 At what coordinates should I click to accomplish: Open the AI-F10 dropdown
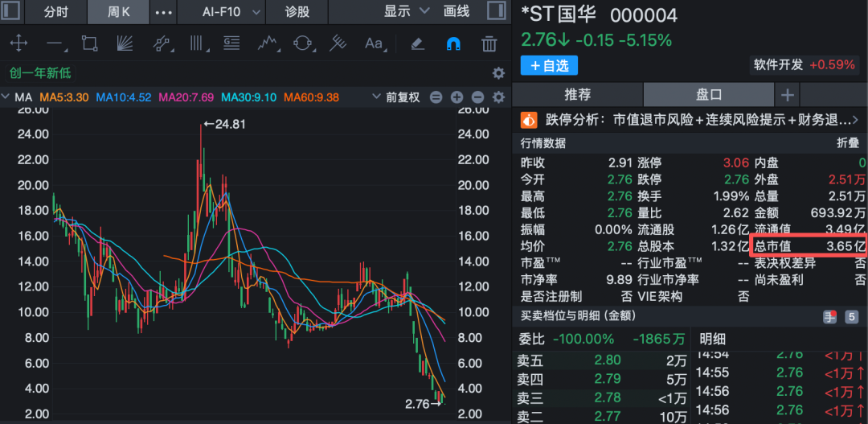[231, 12]
